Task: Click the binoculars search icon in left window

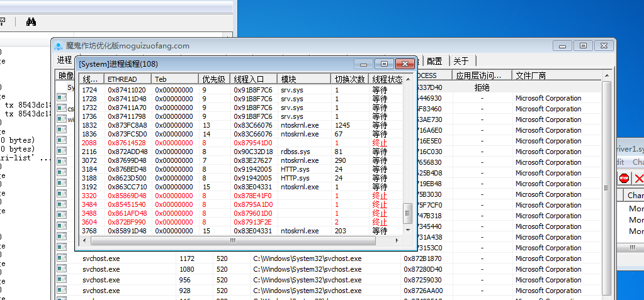Action: pyautogui.click(x=31, y=22)
